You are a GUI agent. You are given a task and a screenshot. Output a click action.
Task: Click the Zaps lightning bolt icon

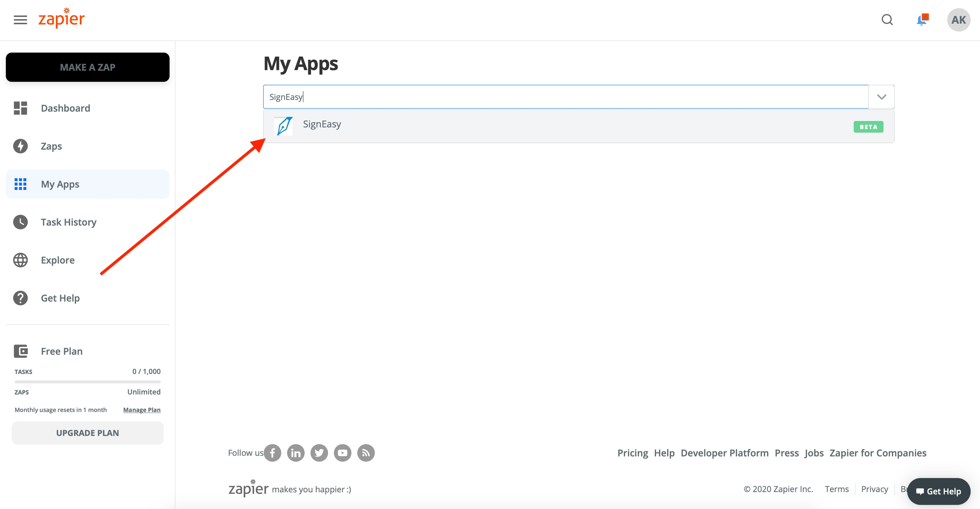point(20,146)
